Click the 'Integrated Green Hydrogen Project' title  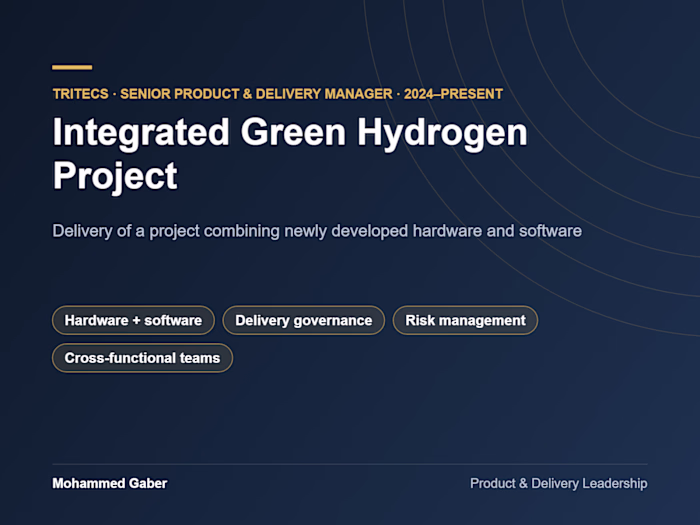pyautogui.click(x=290, y=154)
